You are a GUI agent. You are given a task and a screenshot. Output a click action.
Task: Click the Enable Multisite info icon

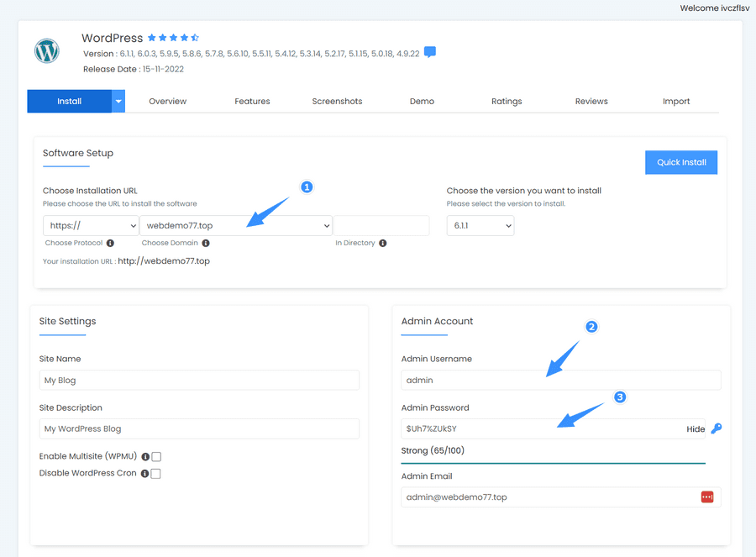point(145,457)
